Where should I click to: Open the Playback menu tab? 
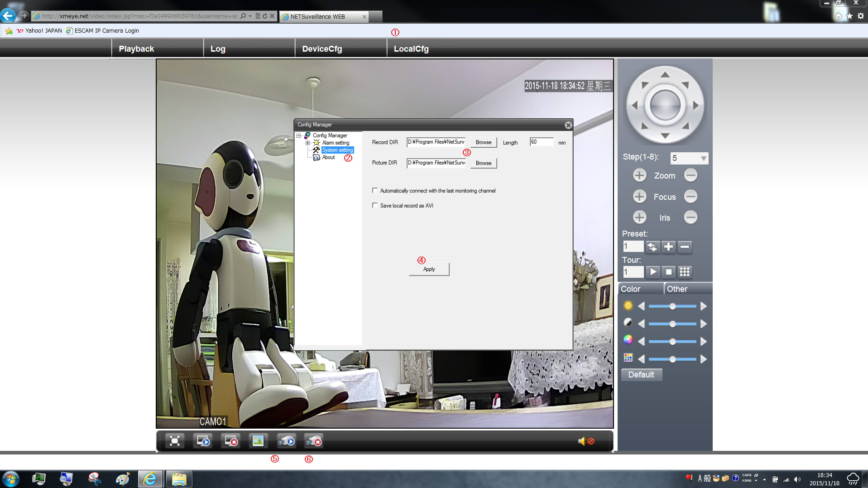pos(136,49)
